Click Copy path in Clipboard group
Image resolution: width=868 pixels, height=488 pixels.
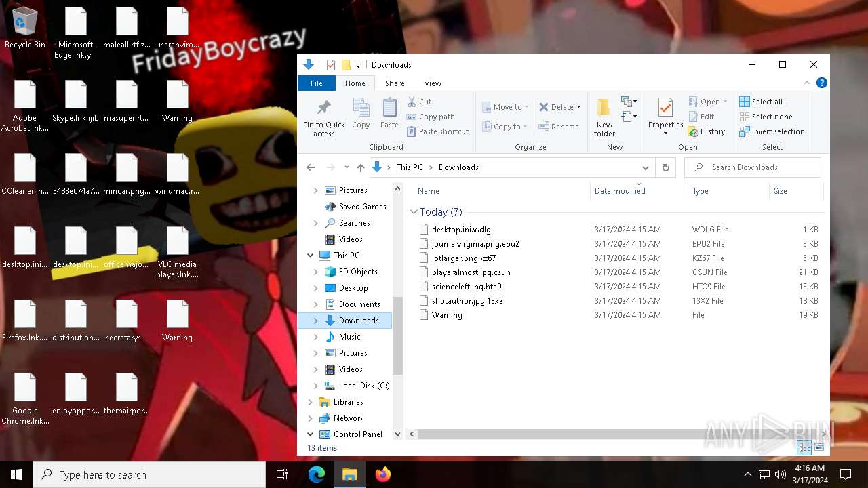[x=431, y=117]
